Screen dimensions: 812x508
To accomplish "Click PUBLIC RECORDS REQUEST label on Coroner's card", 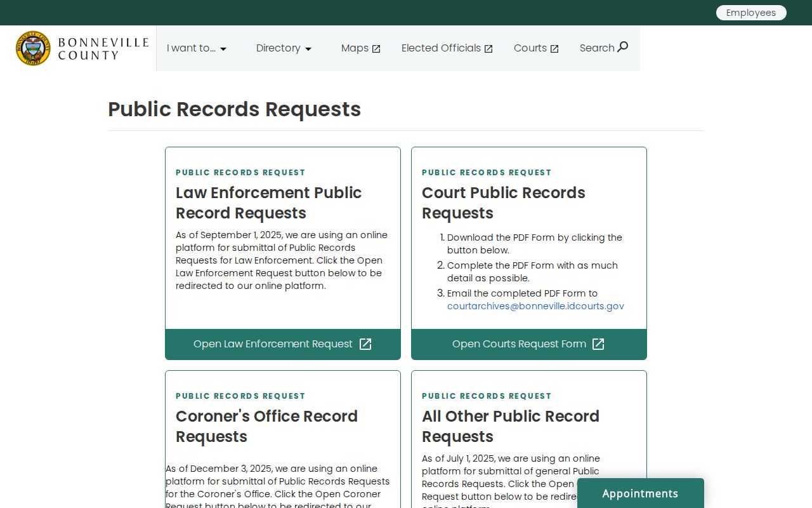I will [240, 396].
